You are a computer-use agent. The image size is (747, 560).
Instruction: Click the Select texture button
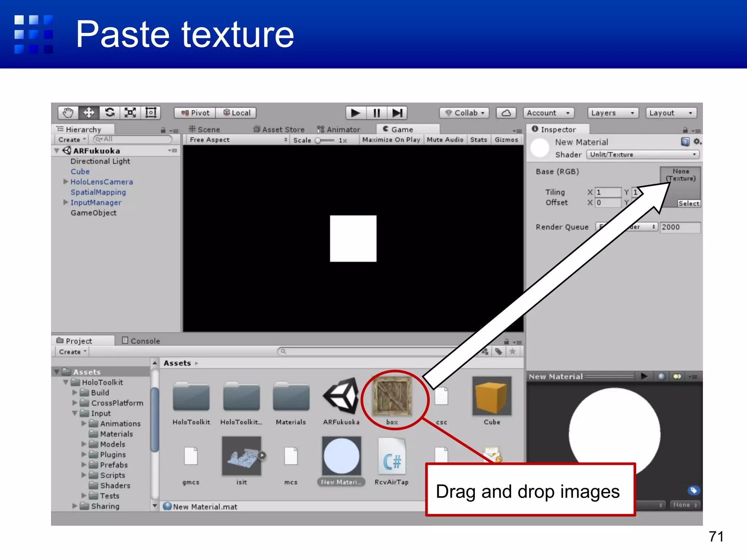(x=689, y=203)
